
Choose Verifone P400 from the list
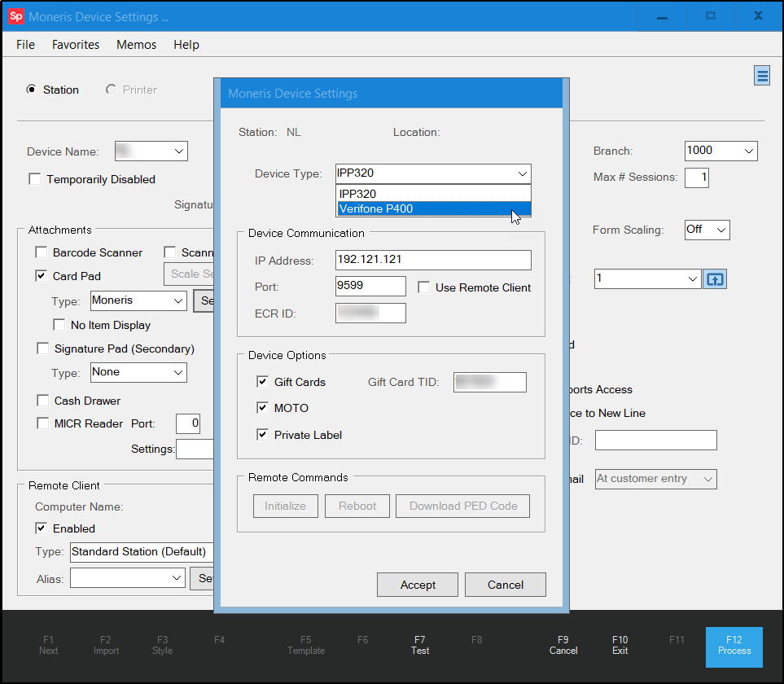coord(433,208)
